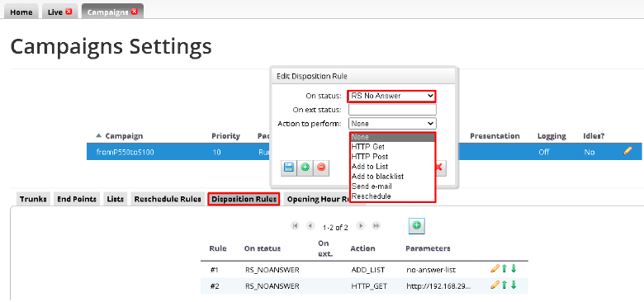
Task: Edit rule #1 with its pencil icon
Action: tap(495, 269)
